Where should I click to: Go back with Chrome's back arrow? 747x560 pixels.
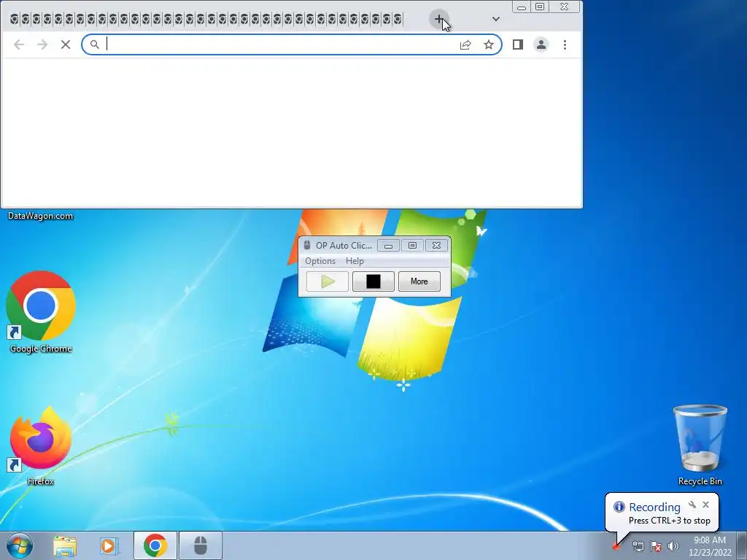pos(19,44)
